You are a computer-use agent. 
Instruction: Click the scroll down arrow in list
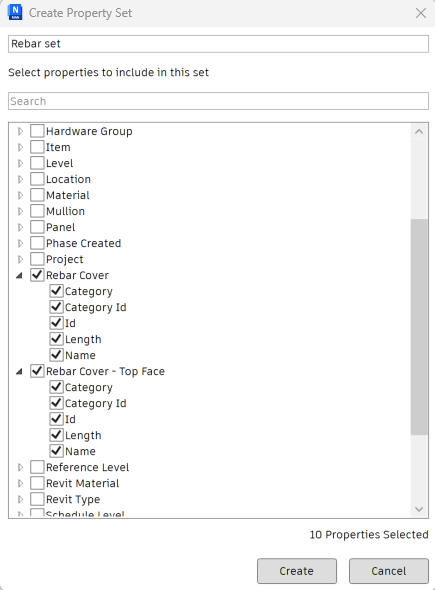[419, 509]
